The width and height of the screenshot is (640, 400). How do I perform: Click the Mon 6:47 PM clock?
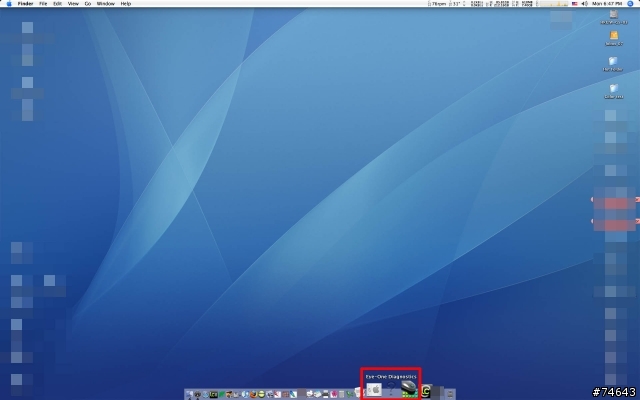[607, 3]
